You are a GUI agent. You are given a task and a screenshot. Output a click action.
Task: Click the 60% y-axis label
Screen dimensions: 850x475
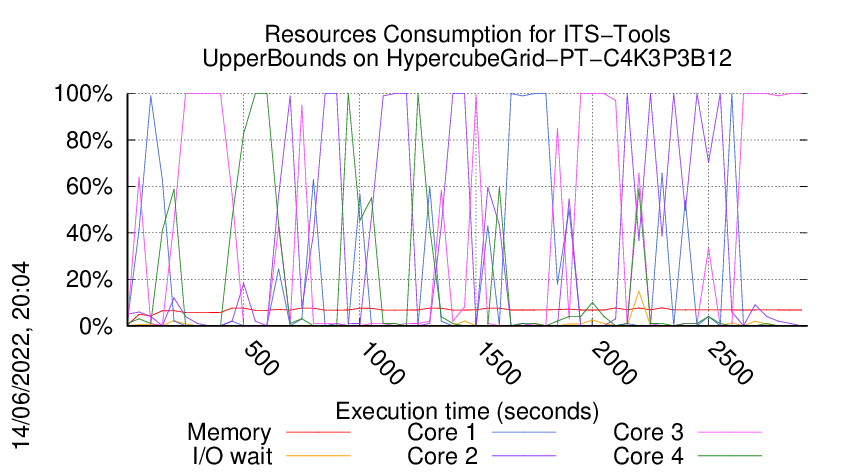[x=89, y=187]
